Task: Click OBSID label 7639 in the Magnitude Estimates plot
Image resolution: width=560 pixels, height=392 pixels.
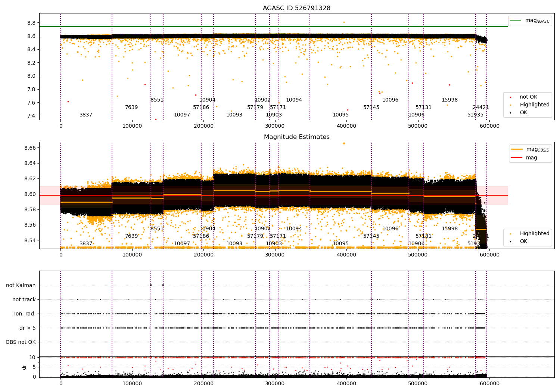Action: pos(131,236)
